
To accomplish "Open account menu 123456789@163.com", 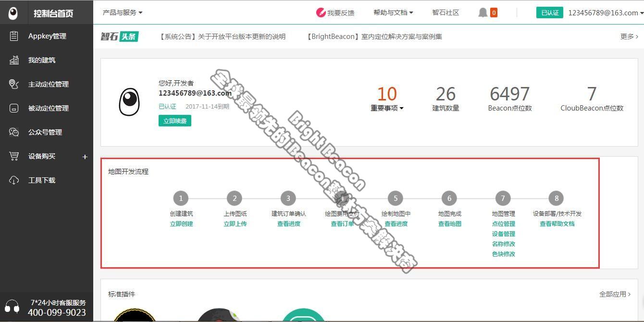I will click(606, 13).
